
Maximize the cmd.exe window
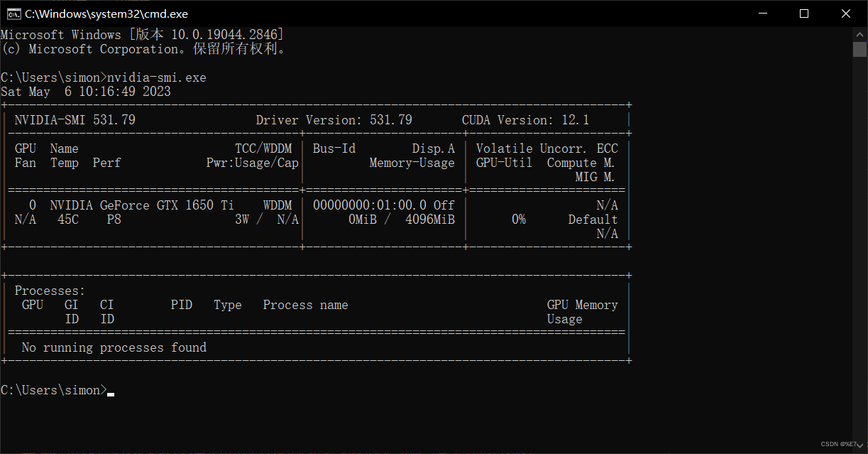pyautogui.click(x=804, y=13)
